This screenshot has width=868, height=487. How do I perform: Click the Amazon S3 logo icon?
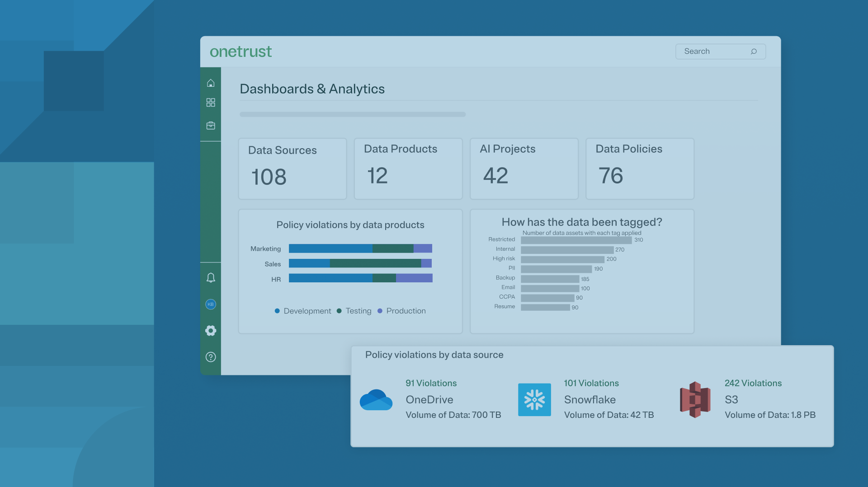pos(695,400)
